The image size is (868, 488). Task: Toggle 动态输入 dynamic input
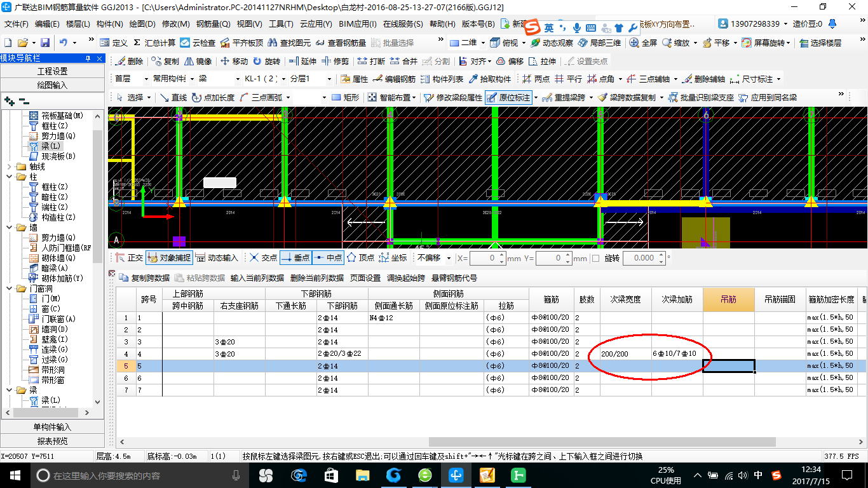click(217, 258)
